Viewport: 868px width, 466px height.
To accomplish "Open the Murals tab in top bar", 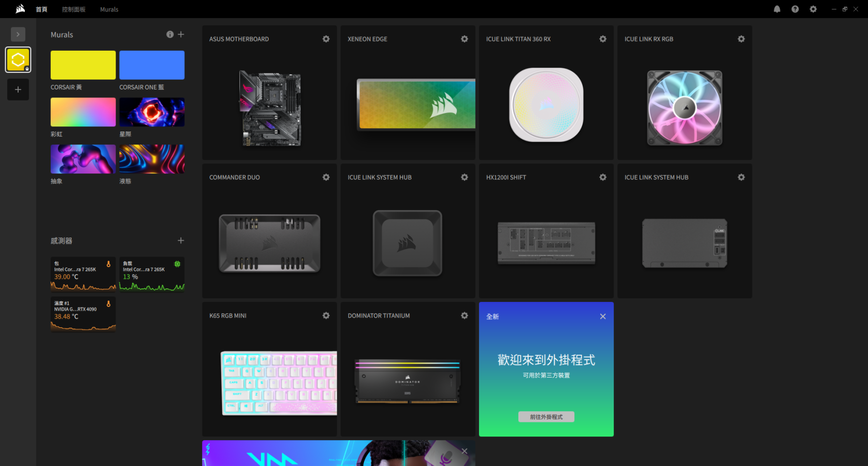I will [109, 9].
